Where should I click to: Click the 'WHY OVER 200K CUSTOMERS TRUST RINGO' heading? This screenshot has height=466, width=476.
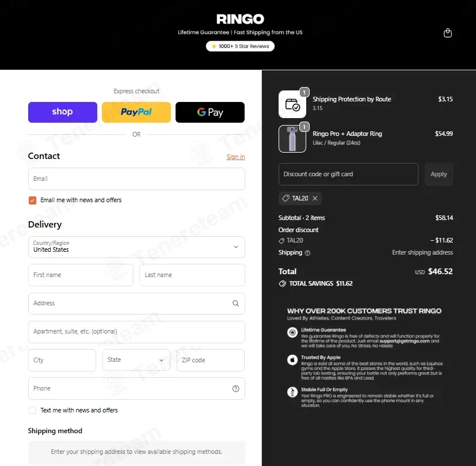pyautogui.click(x=364, y=311)
